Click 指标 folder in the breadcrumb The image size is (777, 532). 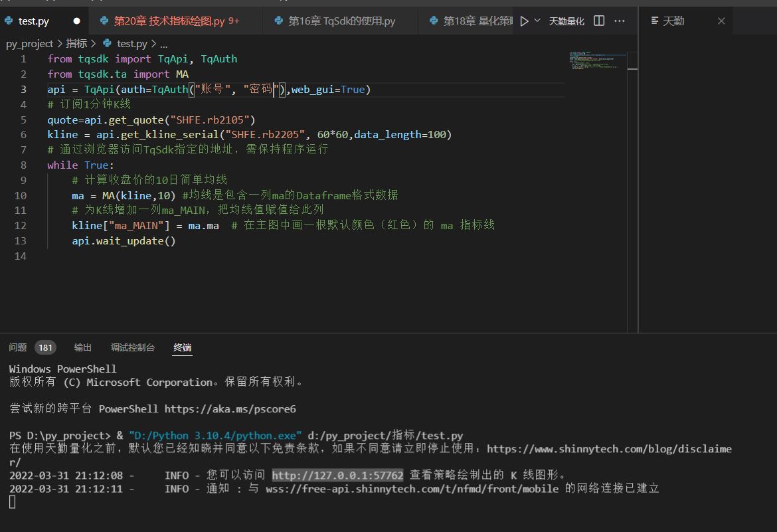coord(76,44)
